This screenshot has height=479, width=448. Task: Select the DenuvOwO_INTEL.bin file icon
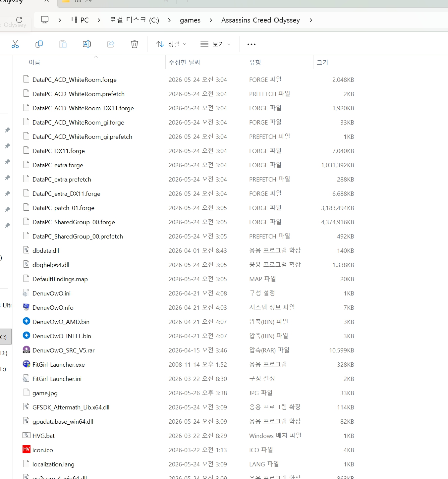[x=27, y=336]
